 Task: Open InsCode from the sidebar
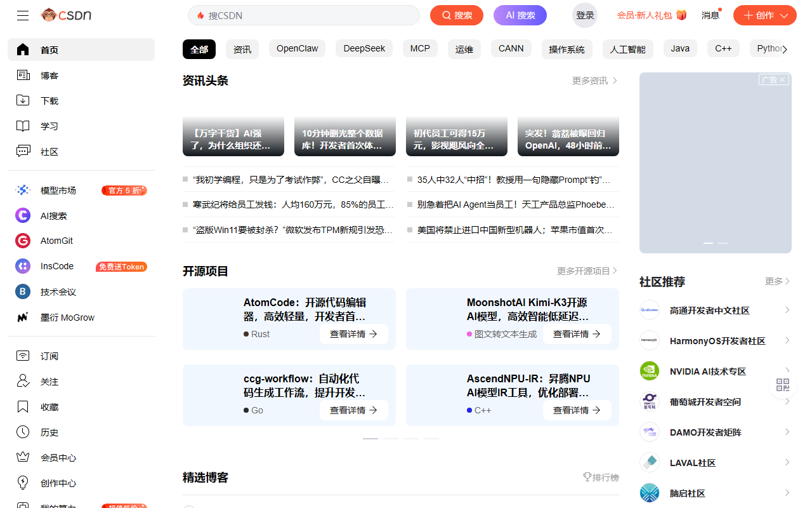click(x=81, y=267)
